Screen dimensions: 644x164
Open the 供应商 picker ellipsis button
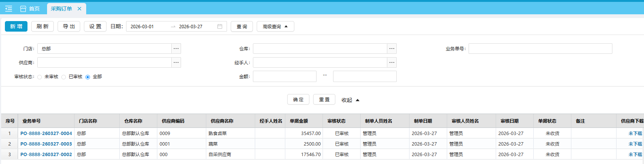(176, 62)
